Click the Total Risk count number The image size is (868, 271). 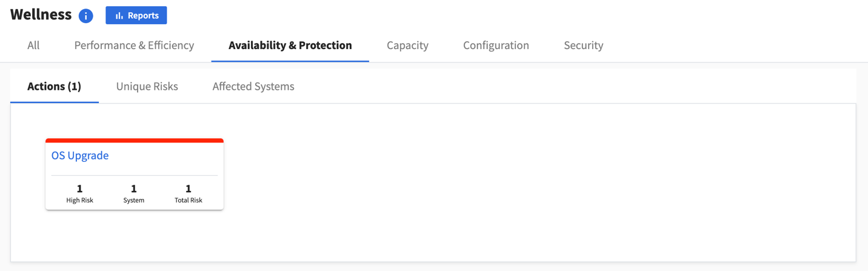189,189
